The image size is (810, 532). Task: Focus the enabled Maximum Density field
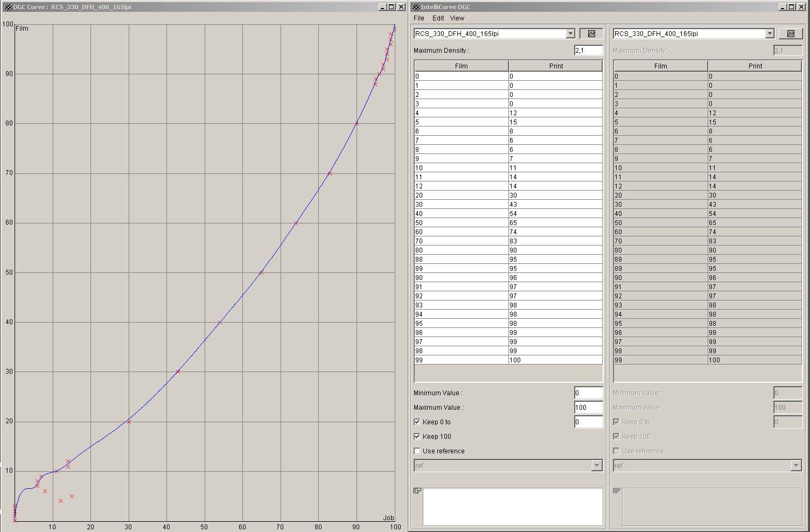pyautogui.click(x=589, y=50)
